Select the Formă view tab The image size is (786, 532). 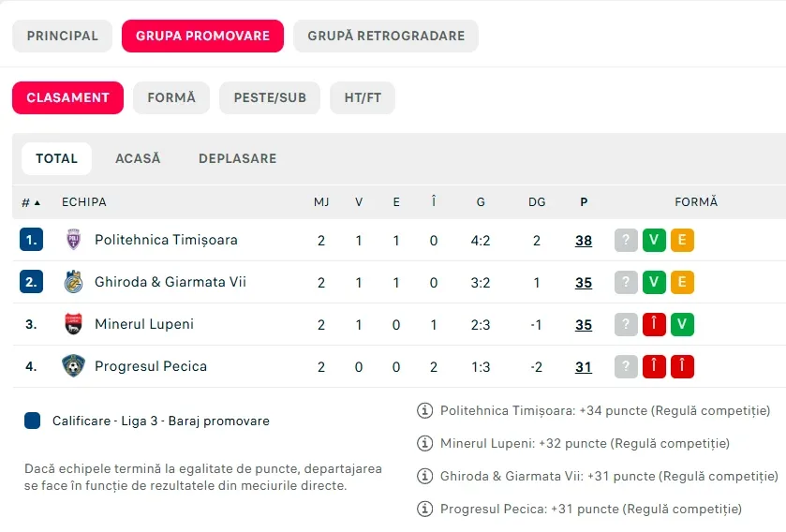171,97
